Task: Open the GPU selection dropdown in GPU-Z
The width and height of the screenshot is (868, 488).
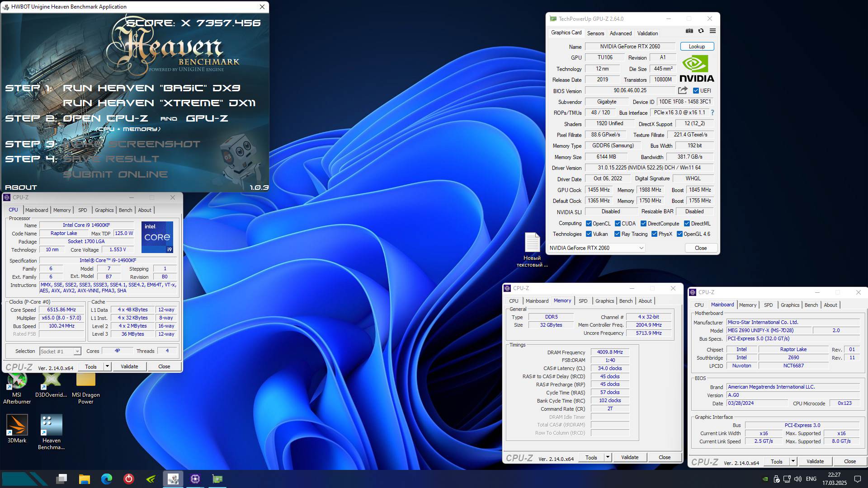Action: click(x=596, y=248)
